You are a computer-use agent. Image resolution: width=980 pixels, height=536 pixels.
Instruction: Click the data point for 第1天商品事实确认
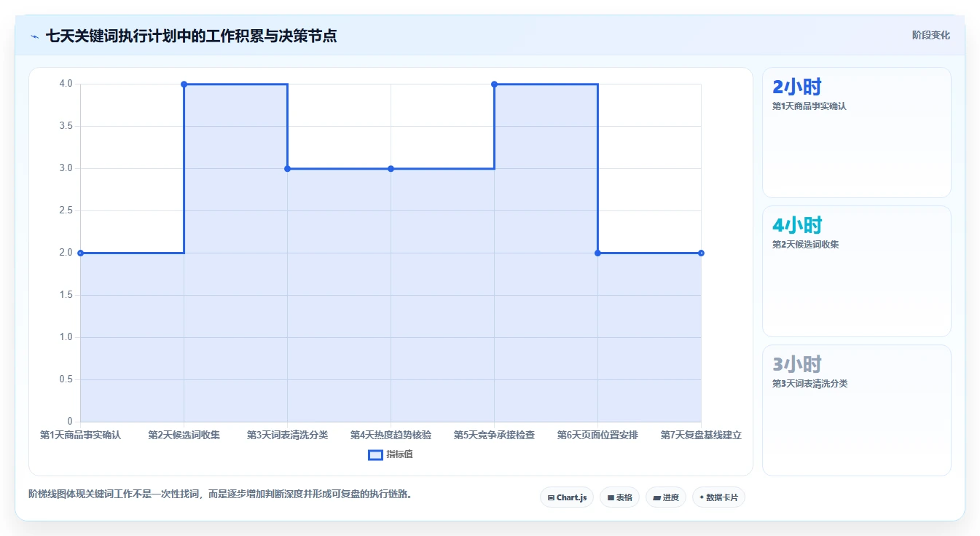click(x=80, y=253)
